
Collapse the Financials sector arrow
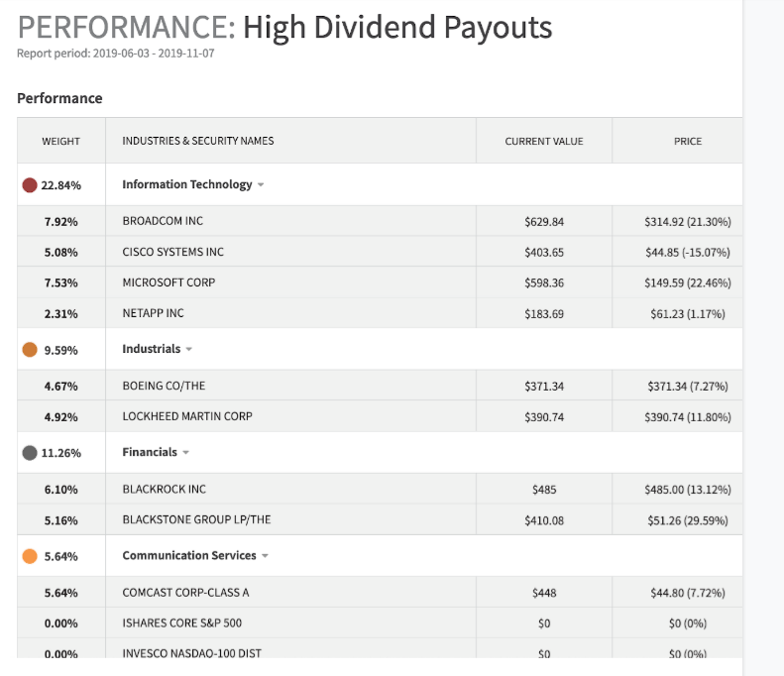(x=185, y=453)
